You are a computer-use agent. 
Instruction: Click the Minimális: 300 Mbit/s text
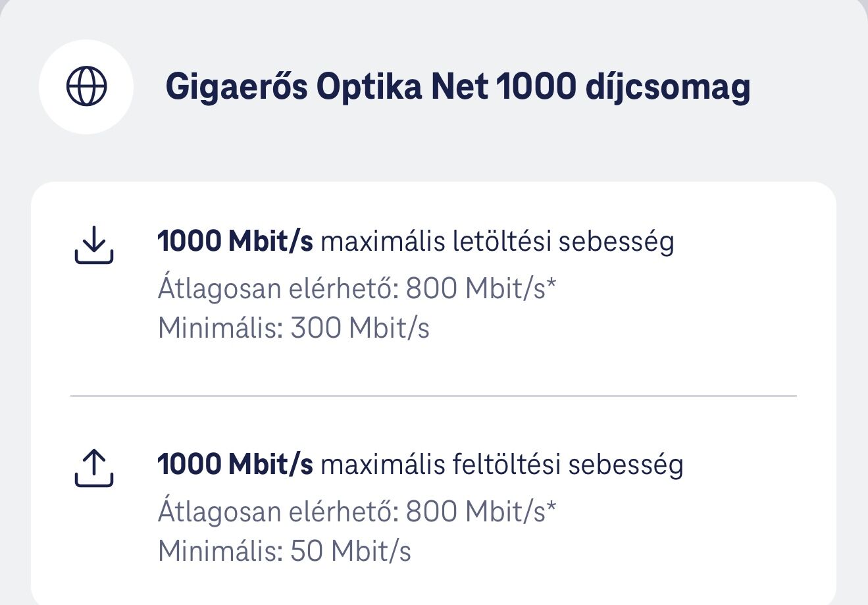[294, 327]
